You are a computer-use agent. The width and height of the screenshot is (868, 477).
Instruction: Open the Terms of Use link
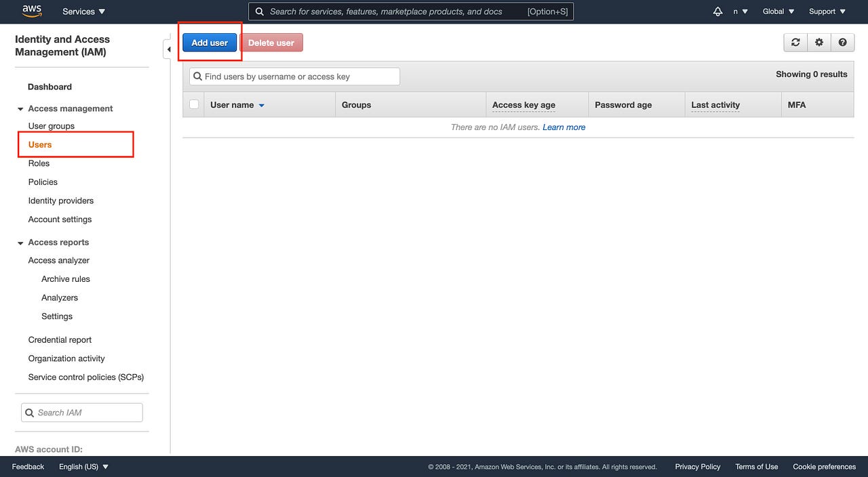coord(757,467)
